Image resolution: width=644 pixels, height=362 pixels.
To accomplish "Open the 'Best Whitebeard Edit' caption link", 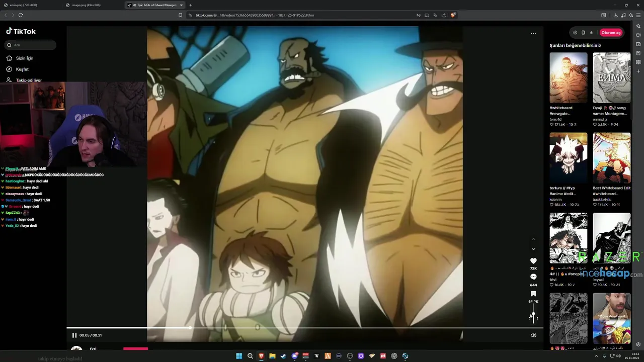I will pos(611,191).
